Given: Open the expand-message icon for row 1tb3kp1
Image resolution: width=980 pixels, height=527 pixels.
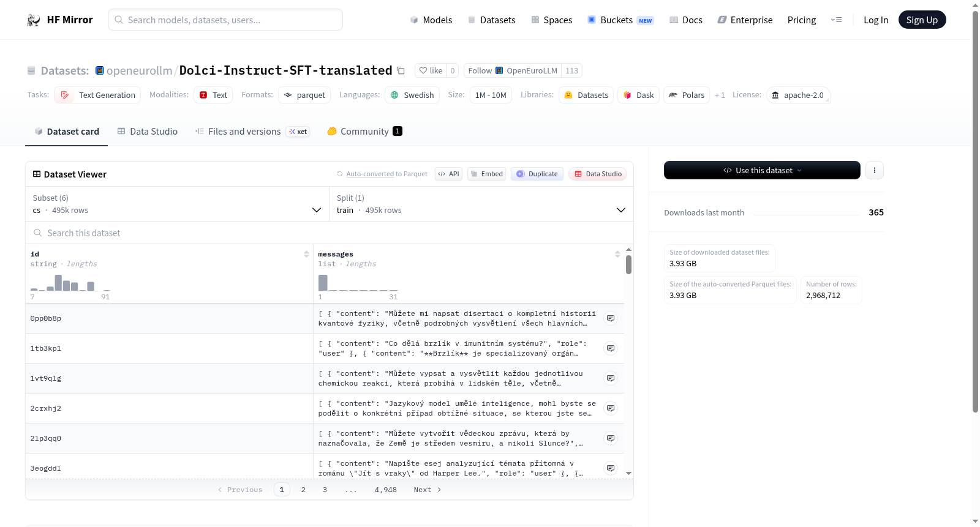Looking at the screenshot, I should tap(611, 348).
